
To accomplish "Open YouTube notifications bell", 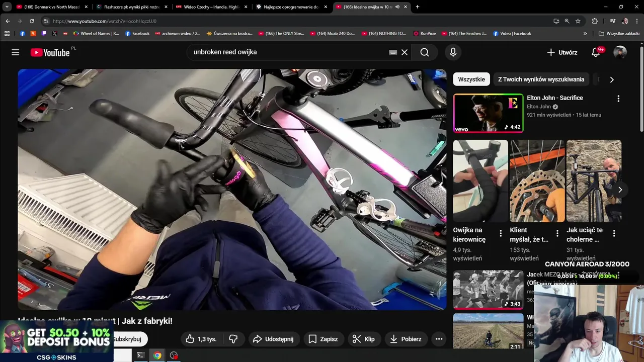I will 596,52.
